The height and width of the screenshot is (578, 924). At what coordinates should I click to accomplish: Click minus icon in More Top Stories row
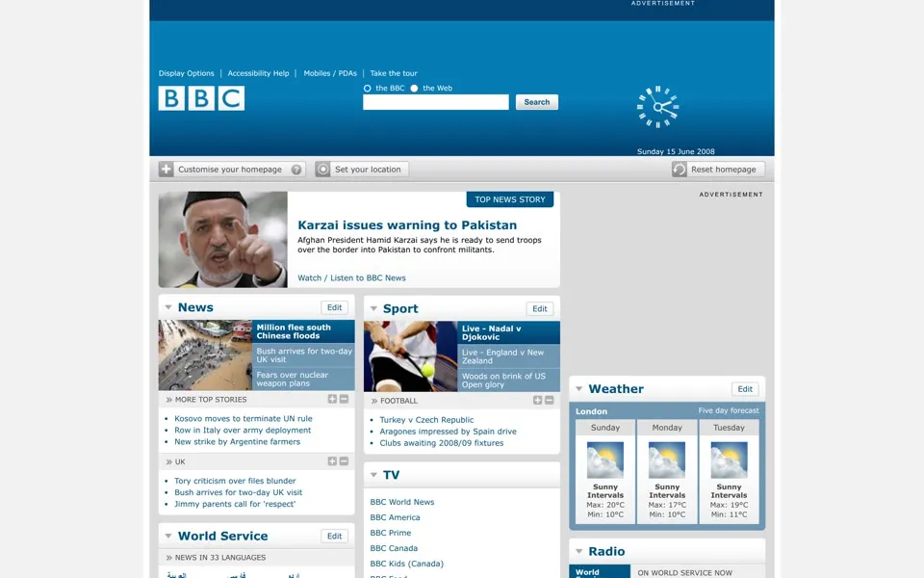(x=345, y=399)
